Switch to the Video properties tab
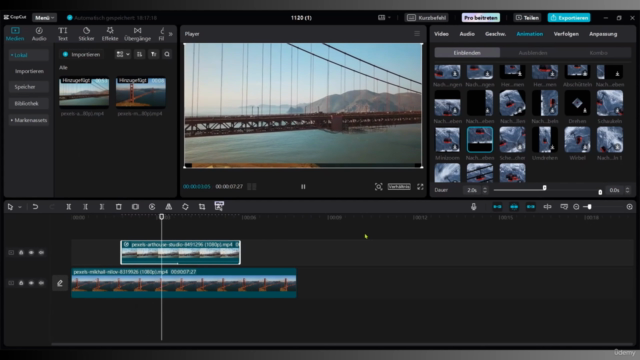 (441, 34)
